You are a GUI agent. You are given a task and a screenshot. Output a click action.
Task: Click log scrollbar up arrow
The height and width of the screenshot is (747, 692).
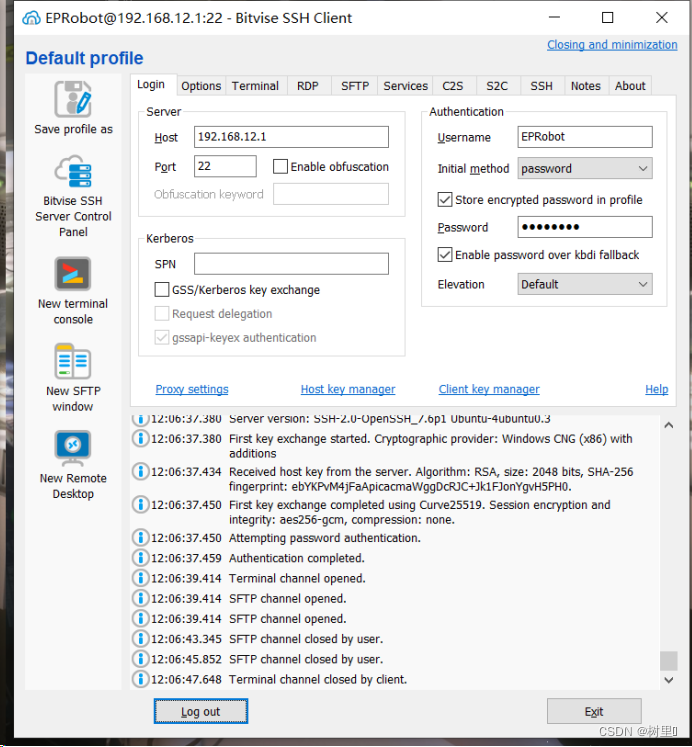[x=669, y=425]
